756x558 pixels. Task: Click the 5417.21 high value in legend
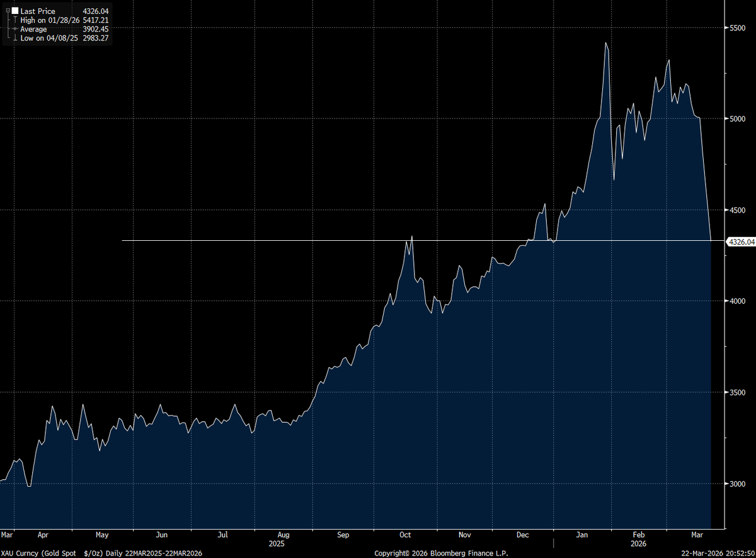[96, 20]
